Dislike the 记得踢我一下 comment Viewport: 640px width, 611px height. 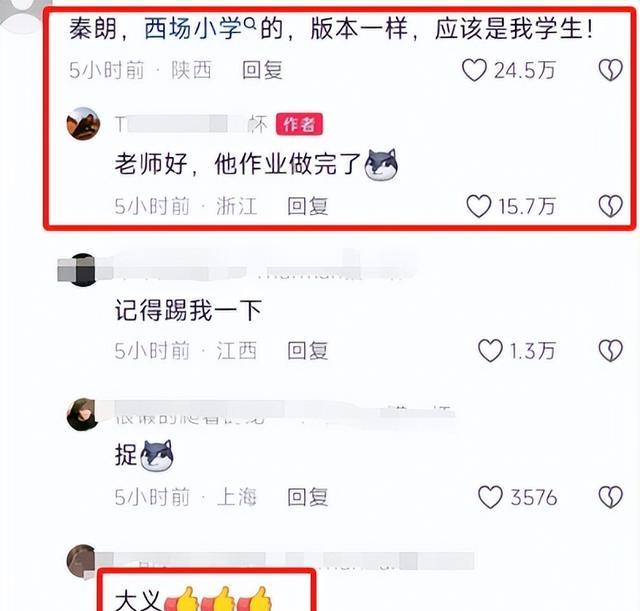tap(611, 350)
